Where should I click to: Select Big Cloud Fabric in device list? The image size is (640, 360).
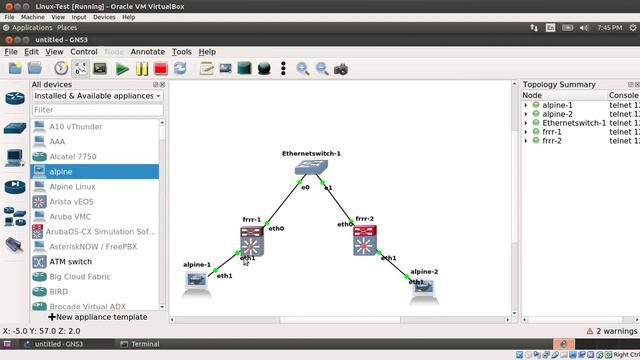[x=95, y=277]
